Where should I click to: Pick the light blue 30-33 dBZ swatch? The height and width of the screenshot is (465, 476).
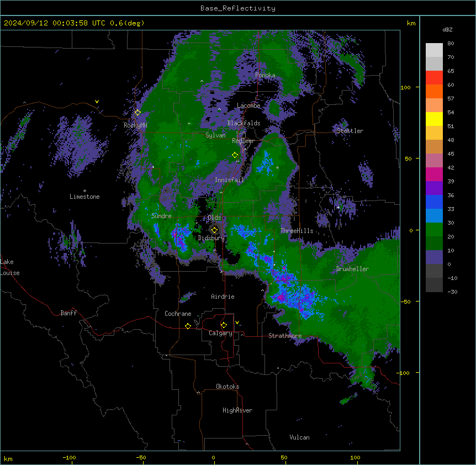click(434, 216)
